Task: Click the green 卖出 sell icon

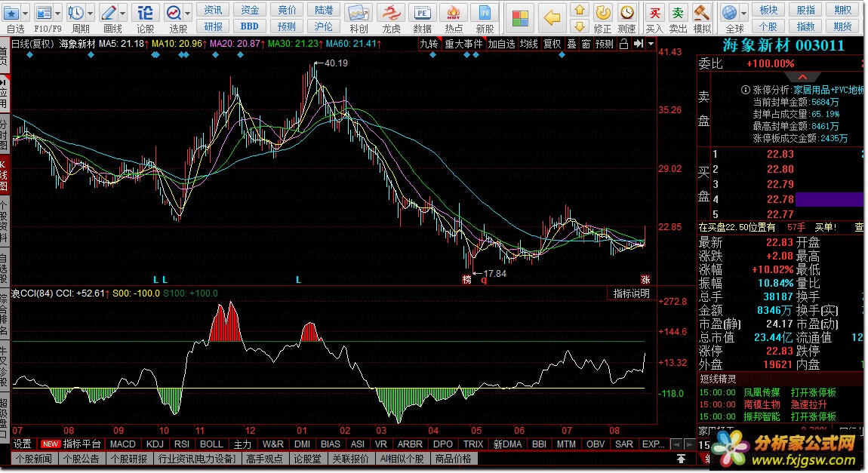Action: click(x=678, y=12)
